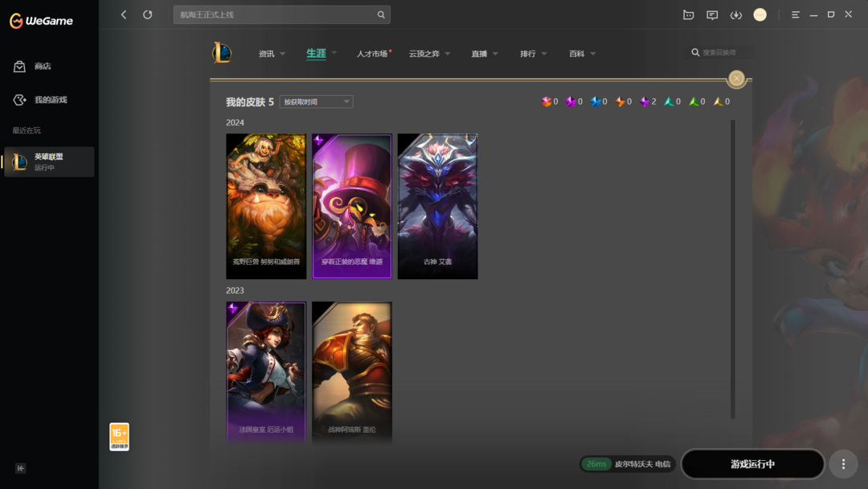
Task: Click the 我的皮肤 5 heading
Action: tap(250, 102)
